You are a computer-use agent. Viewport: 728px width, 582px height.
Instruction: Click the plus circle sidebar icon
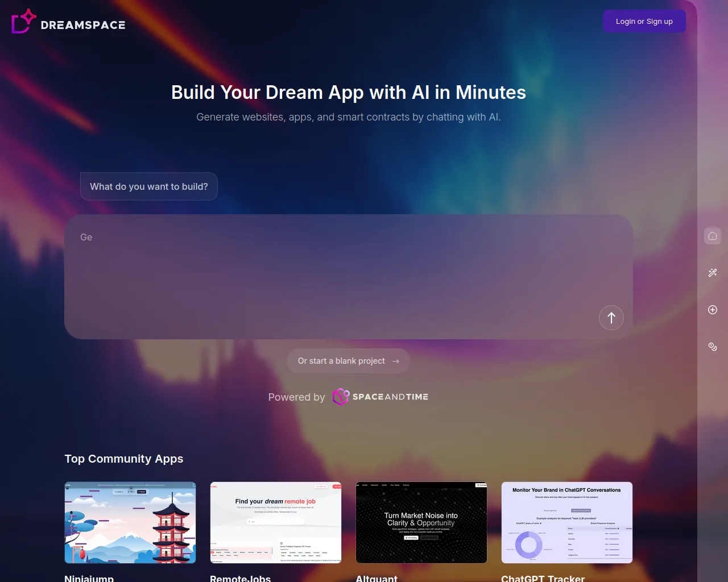[713, 310]
